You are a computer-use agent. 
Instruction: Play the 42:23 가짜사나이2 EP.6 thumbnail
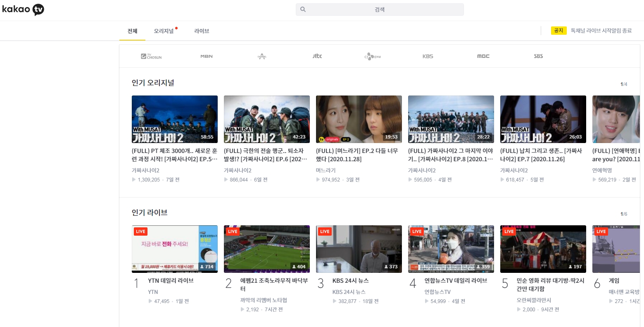(267, 119)
